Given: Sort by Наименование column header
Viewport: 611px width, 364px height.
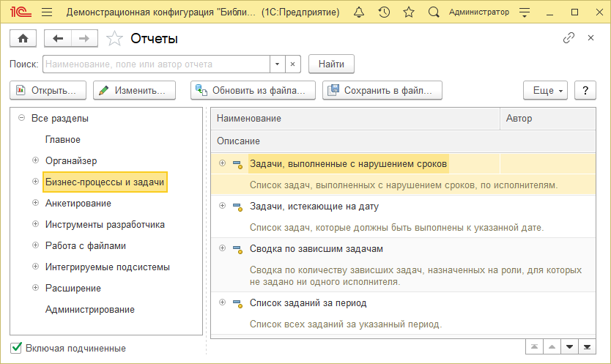Looking at the screenshot, I should (x=355, y=119).
